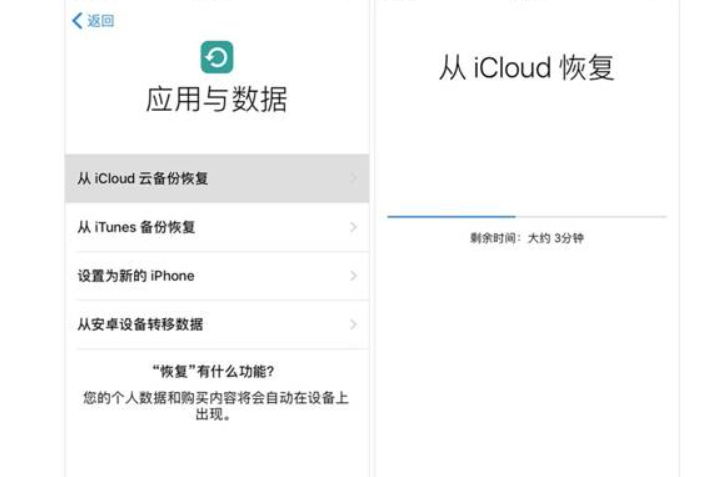The image size is (705, 477).
Task: Open the "恢复"有什么功能? help heading
Action: pos(213,371)
